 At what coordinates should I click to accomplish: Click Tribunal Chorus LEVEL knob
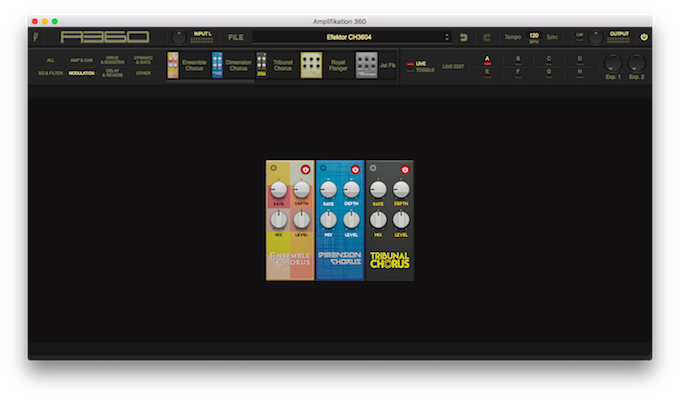click(x=401, y=220)
